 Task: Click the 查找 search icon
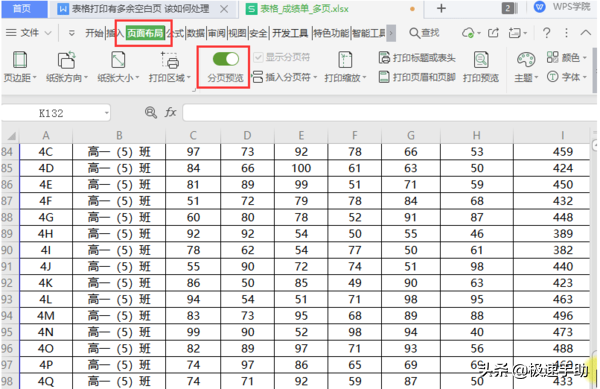click(414, 33)
